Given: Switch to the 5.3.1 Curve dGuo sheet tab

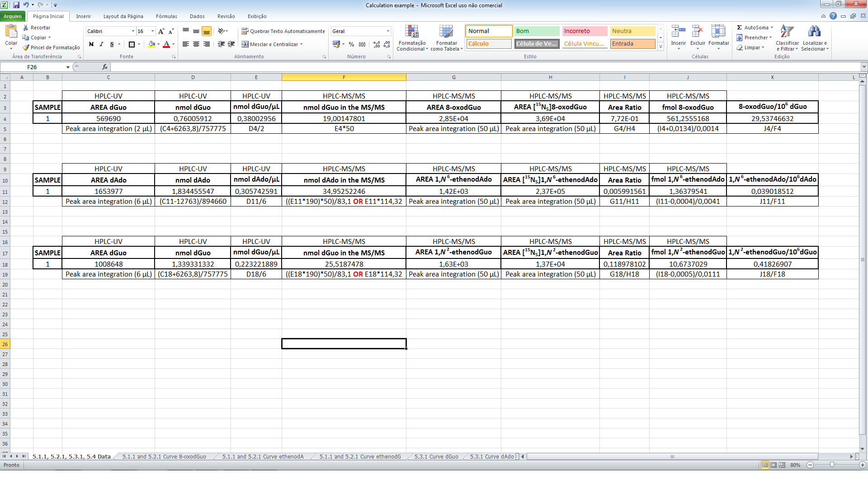Looking at the screenshot, I should coord(436,457).
